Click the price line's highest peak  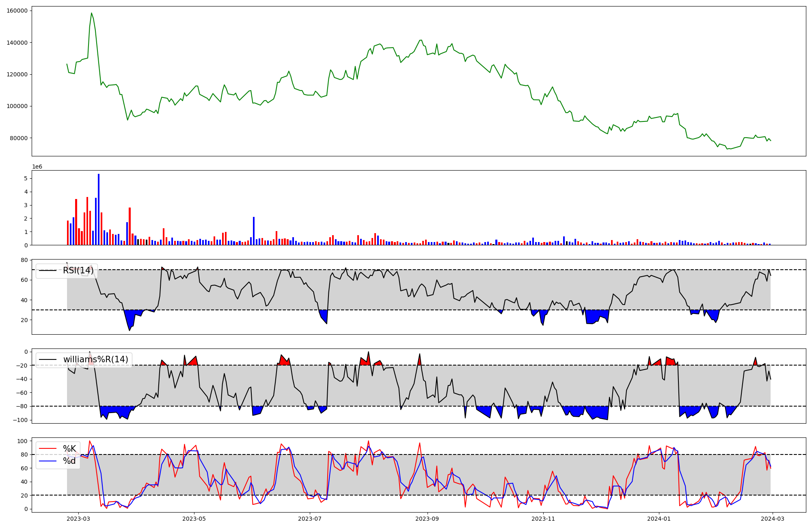91,13
